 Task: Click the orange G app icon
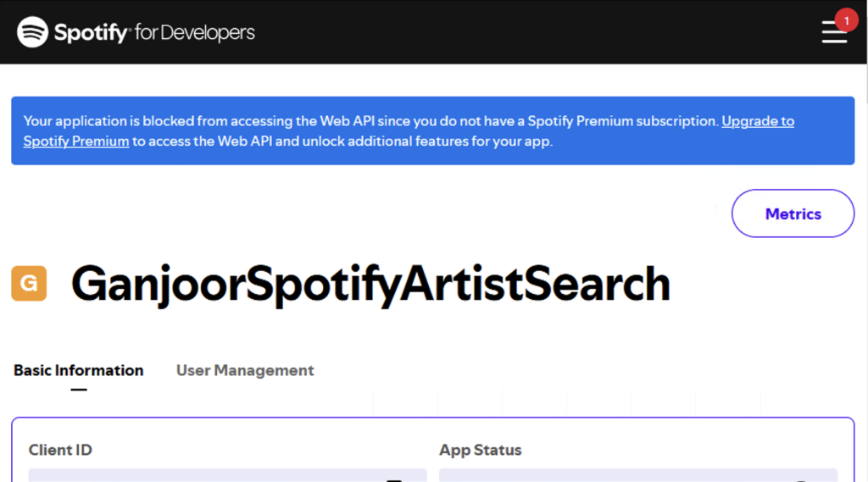29,283
